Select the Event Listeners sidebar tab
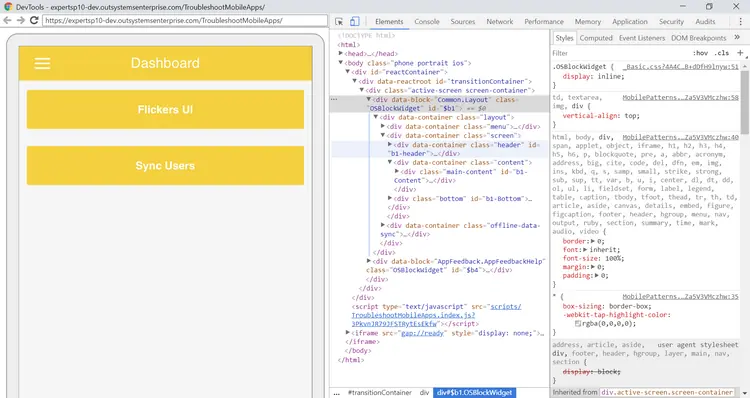 [x=641, y=38]
